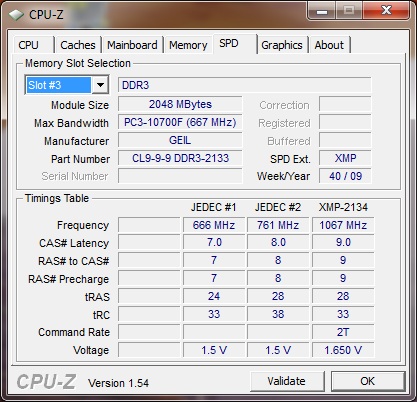
Task: Open the Mainboard tab
Action: 132,45
